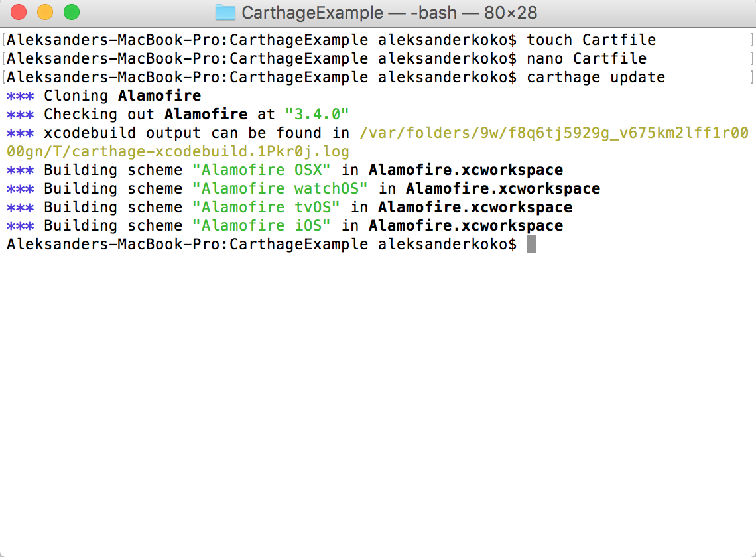The height and width of the screenshot is (557, 756).
Task: Click Alamofire.xcworkspace on the tvOS line
Action: (475, 208)
